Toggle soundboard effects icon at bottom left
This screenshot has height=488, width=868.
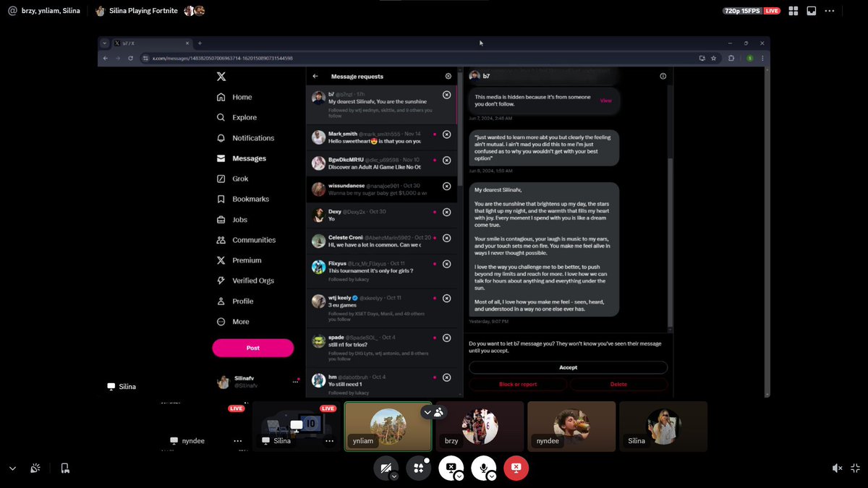point(35,468)
